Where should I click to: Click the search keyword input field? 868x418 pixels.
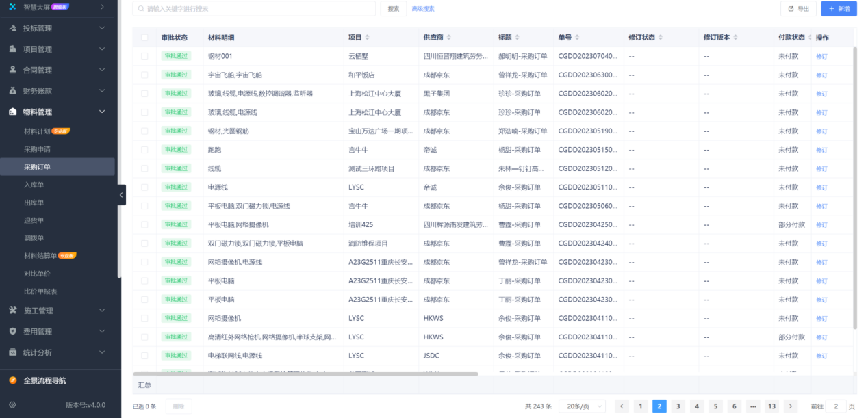click(x=253, y=9)
